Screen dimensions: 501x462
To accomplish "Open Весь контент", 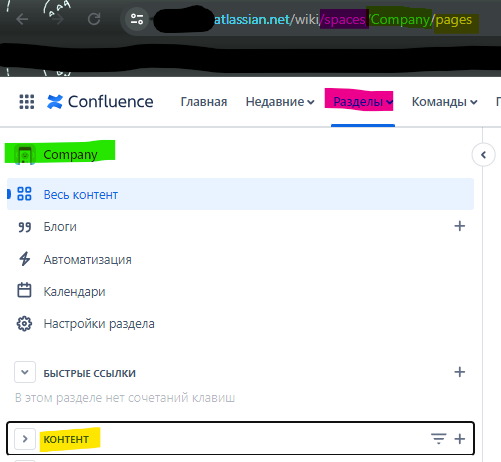I will (240, 194).
